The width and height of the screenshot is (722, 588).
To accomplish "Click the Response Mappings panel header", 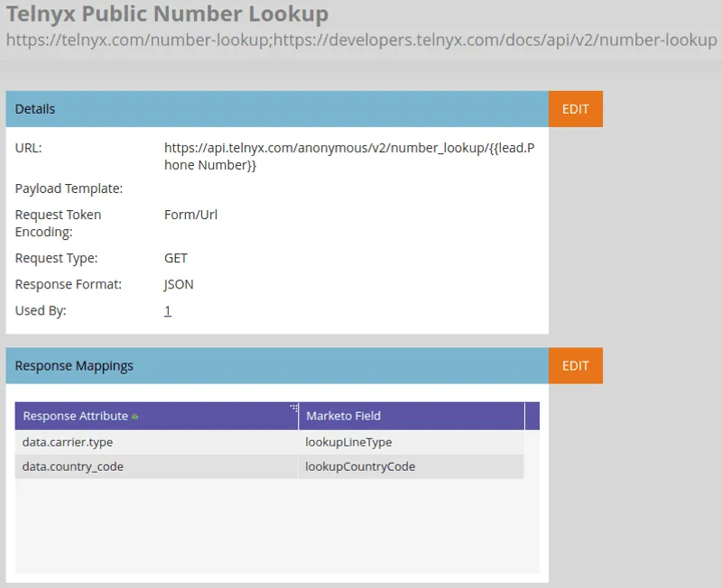I will tap(68, 365).
